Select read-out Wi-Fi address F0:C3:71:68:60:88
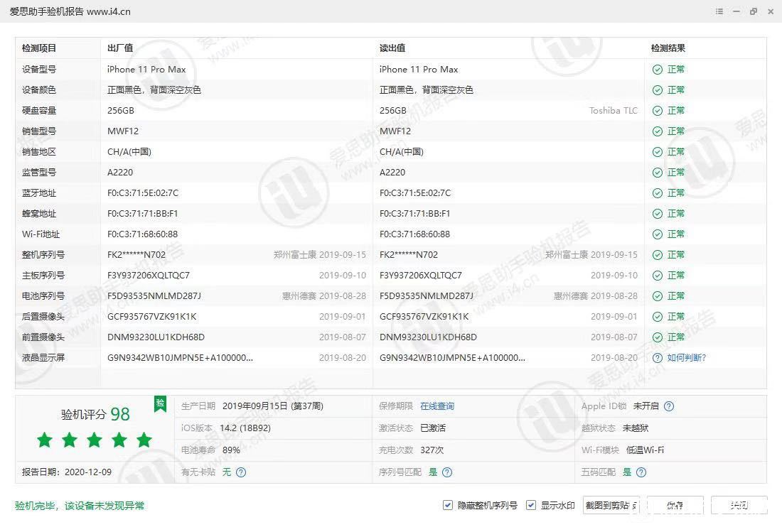Image resolution: width=782 pixels, height=532 pixels. [x=414, y=234]
